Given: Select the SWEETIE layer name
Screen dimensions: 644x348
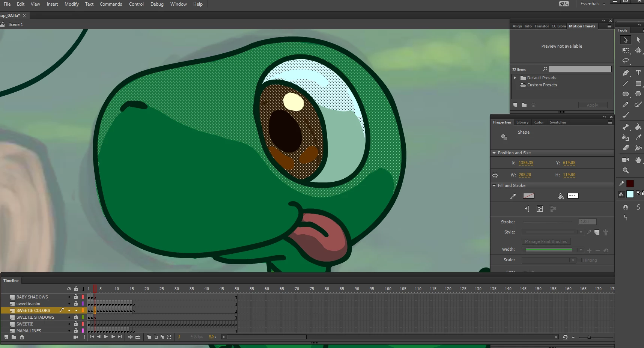Looking at the screenshot, I should tap(25, 324).
